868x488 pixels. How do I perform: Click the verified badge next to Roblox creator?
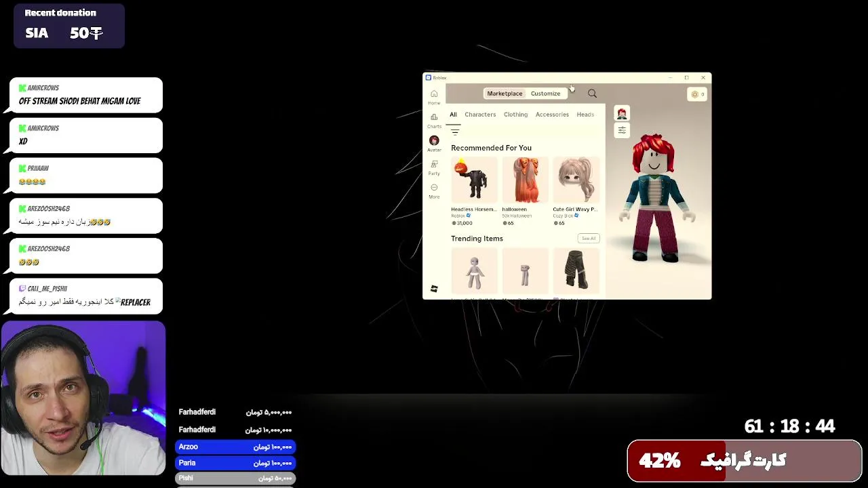point(469,216)
